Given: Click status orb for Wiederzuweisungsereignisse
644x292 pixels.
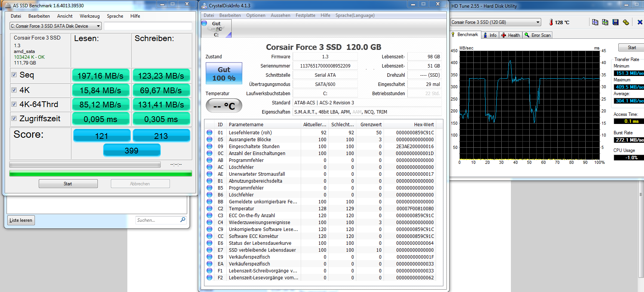Looking at the screenshot, I should pyautogui.click(x=209, y=222).
